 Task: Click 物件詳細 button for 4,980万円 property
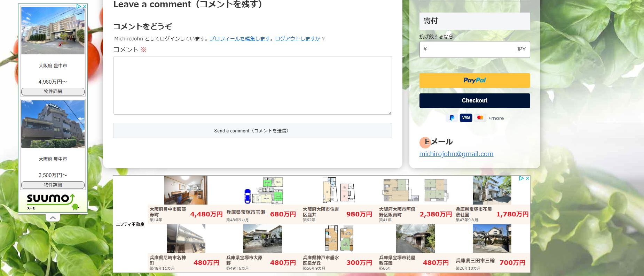point(53,91)
